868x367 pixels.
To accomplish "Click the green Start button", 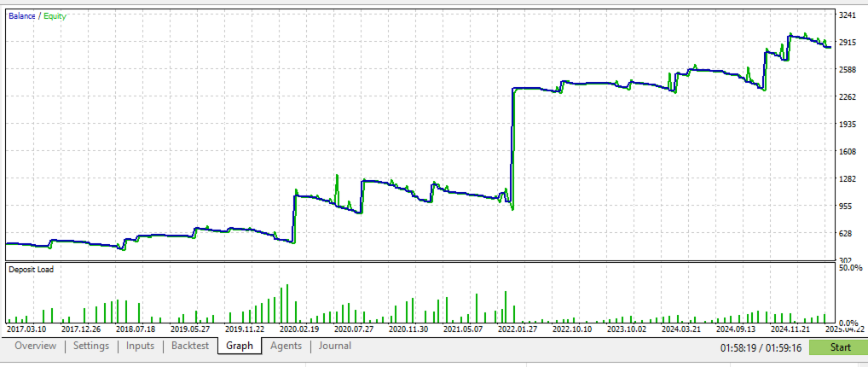I will 841,347.
